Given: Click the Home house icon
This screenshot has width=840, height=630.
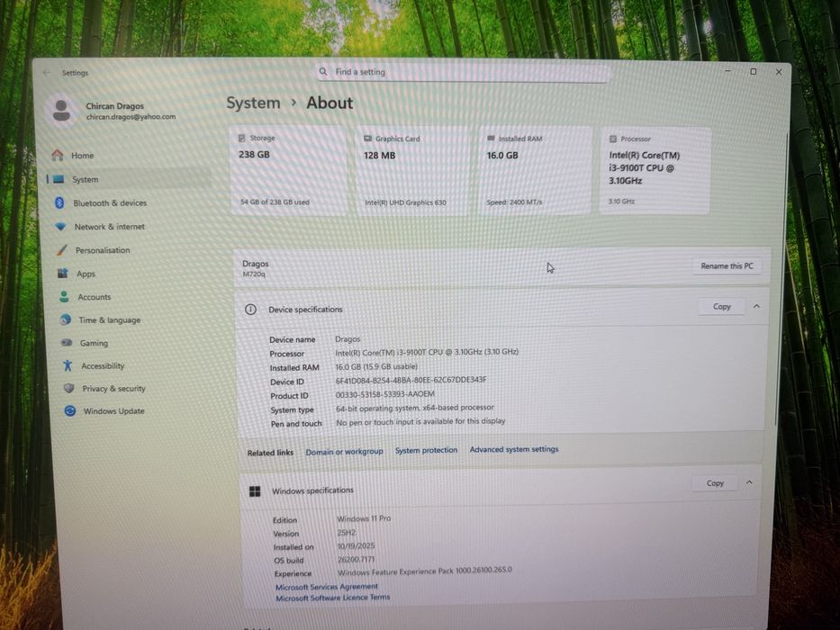Looking at the screenshot, I should [58, 155].
